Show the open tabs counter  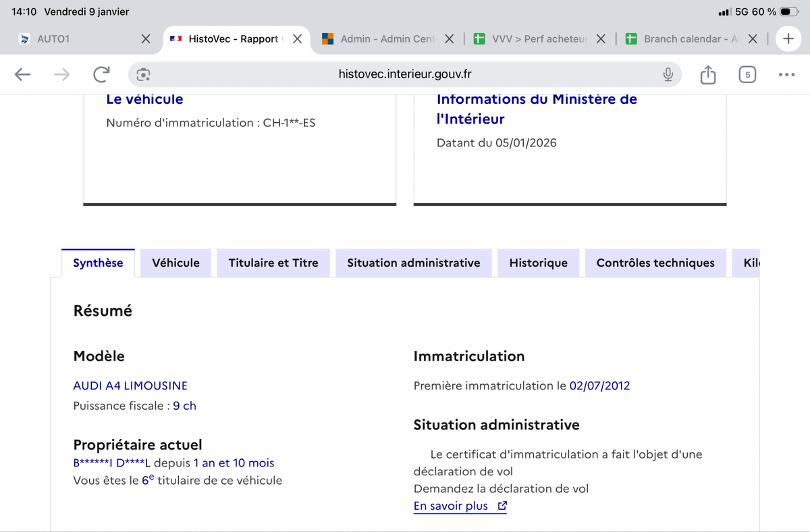pyautogui.click(x=747, y=74)
